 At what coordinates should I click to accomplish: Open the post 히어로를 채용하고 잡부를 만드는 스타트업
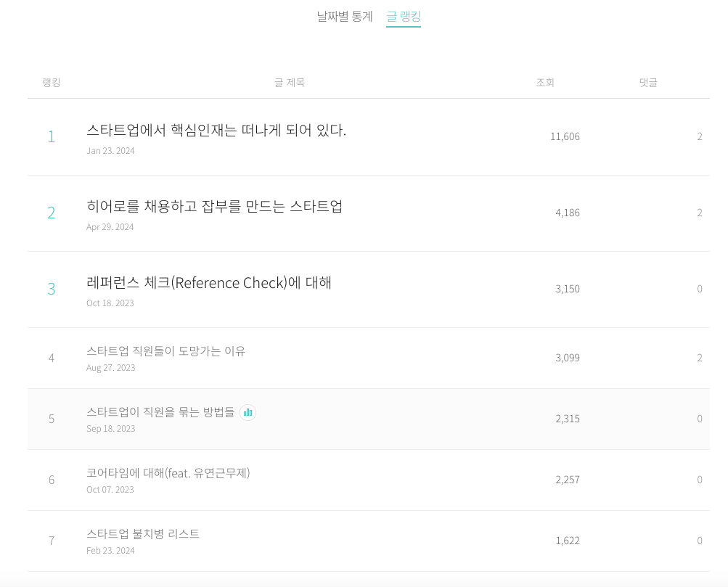(x=213, y=206)
